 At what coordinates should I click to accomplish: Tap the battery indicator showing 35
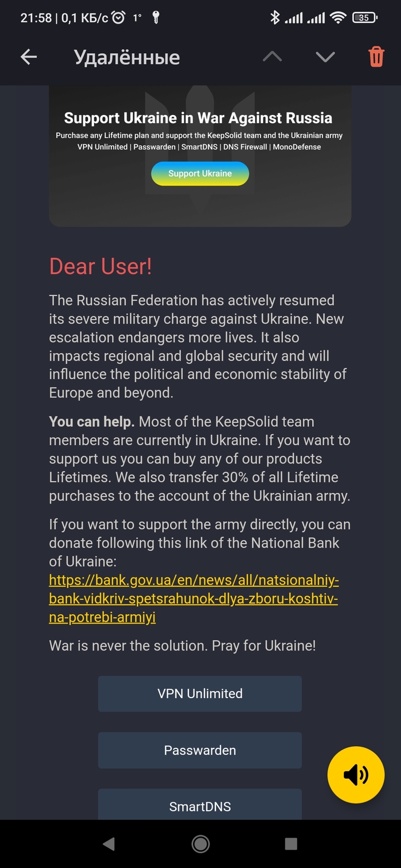(365, 18)
